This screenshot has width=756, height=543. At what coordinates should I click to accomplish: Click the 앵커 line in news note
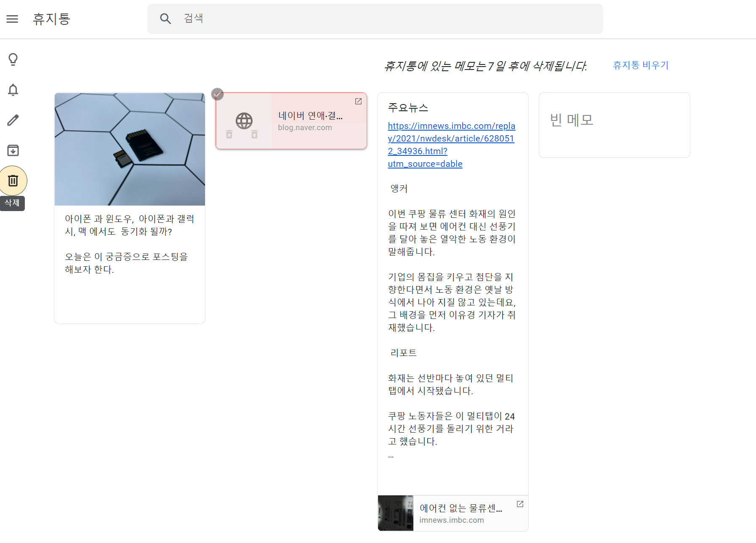tap(399, 189)
